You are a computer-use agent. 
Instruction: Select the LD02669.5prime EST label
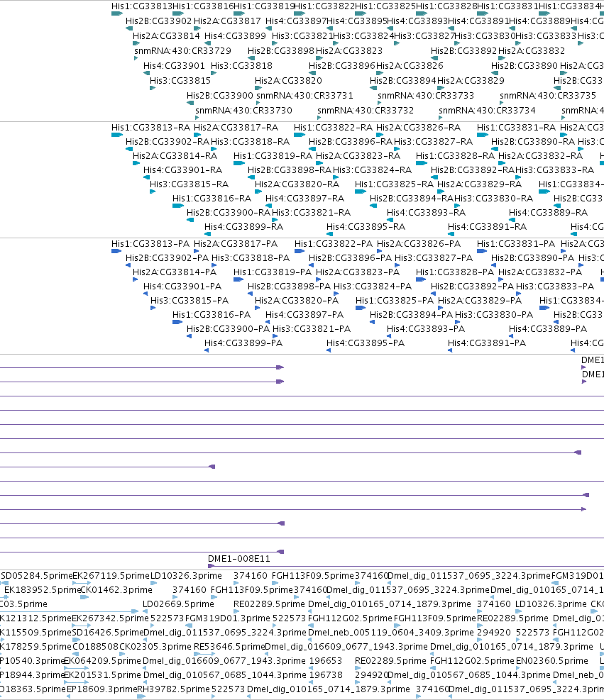[178, 604]
